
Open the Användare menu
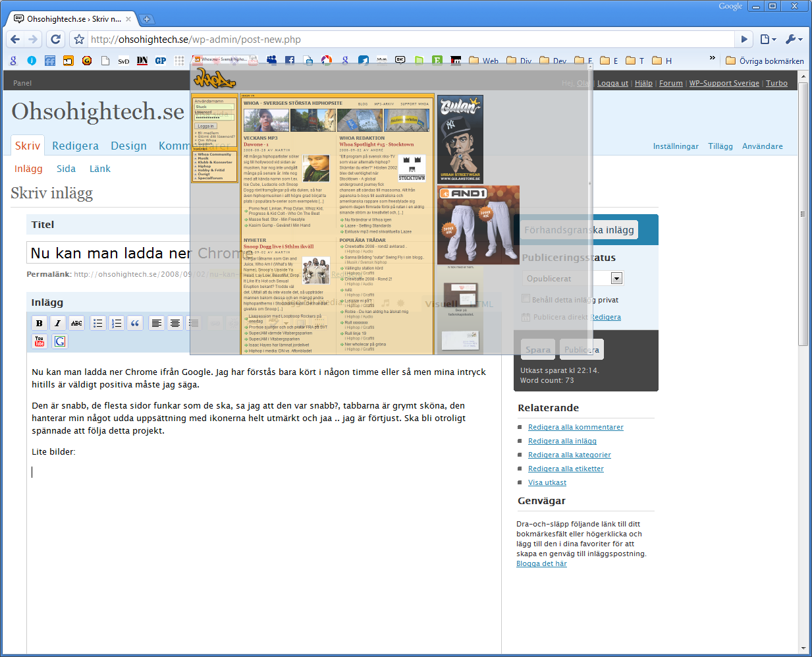coord(763,146)
